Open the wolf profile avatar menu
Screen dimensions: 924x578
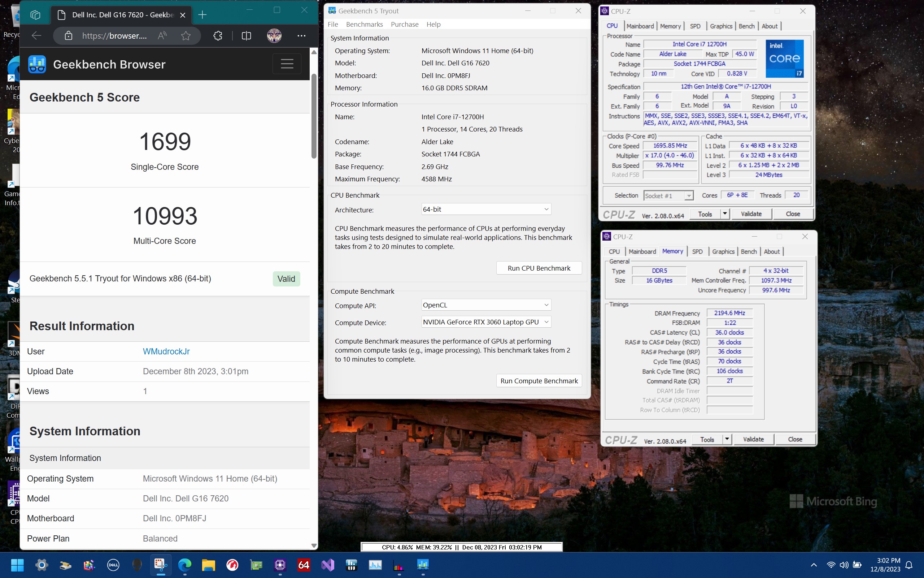[x=274, y=35]
